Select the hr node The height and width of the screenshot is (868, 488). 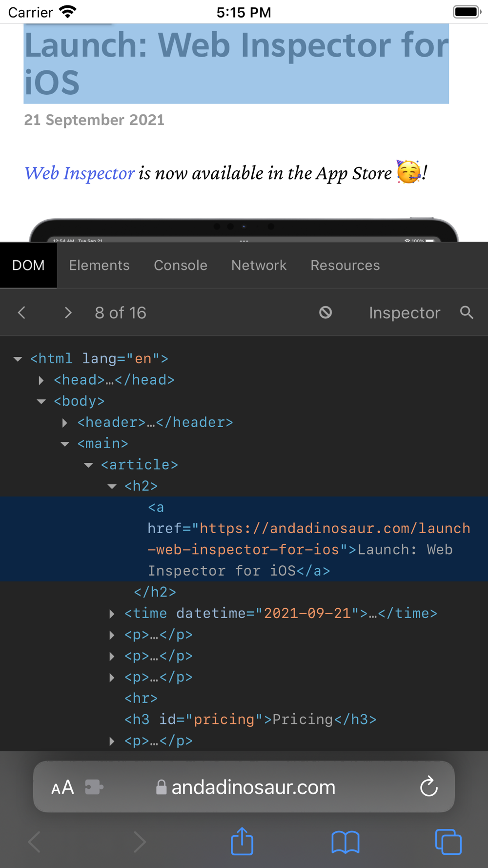141,698
